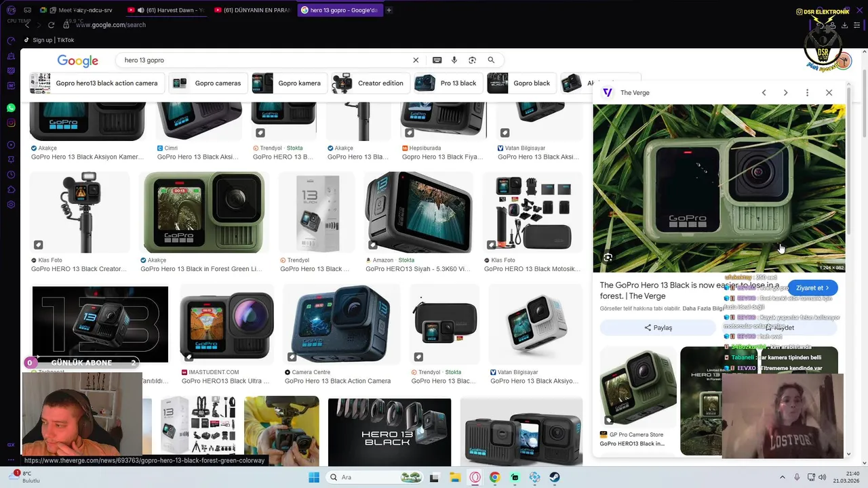Open the three-dot menu in preview panel
868x488 pixels.
[807, 93]
